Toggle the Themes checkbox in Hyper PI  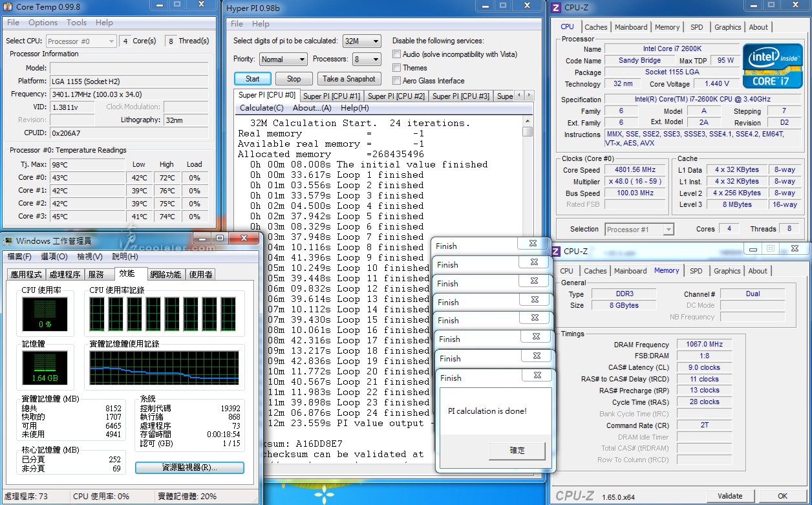click(397, 67)
